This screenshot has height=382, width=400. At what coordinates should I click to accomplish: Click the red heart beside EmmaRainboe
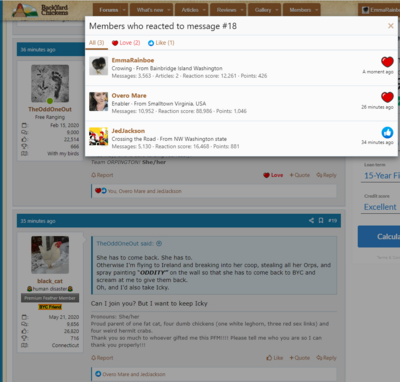click(387, 62)
